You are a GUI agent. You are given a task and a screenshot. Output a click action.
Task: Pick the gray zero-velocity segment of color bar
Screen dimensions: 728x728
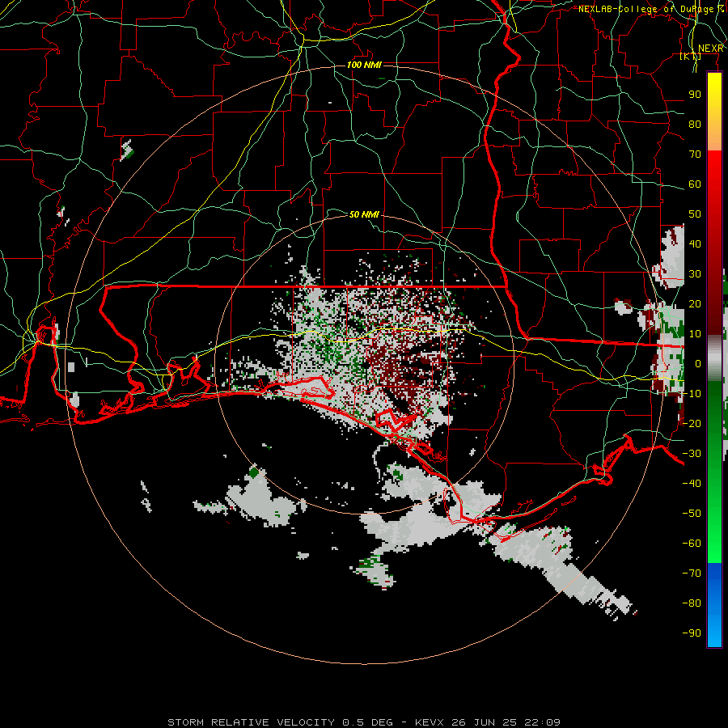(x=714, y=358)
